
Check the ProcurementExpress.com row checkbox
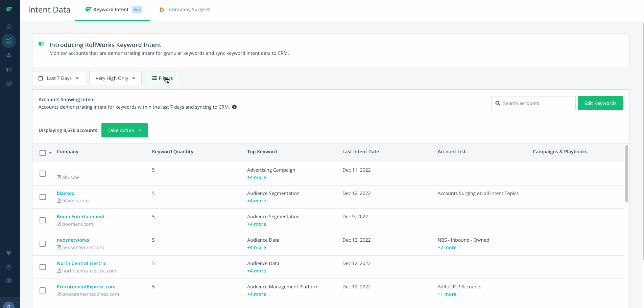[43, 290]
